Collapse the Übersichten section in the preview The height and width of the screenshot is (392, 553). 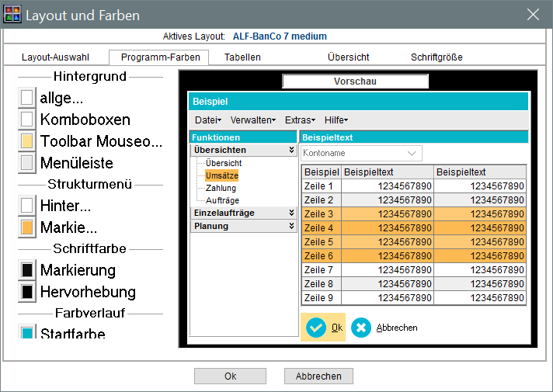pyautogui.click(x=291, y=150)
